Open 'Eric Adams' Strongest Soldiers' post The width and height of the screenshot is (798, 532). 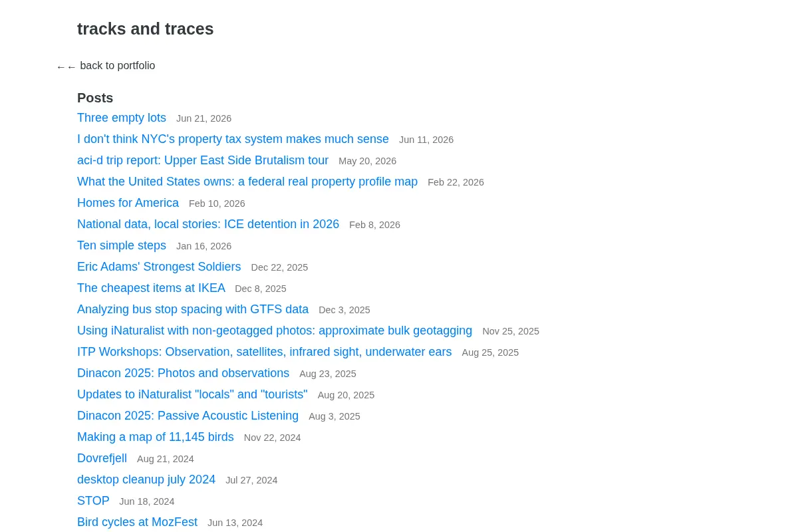159,267
